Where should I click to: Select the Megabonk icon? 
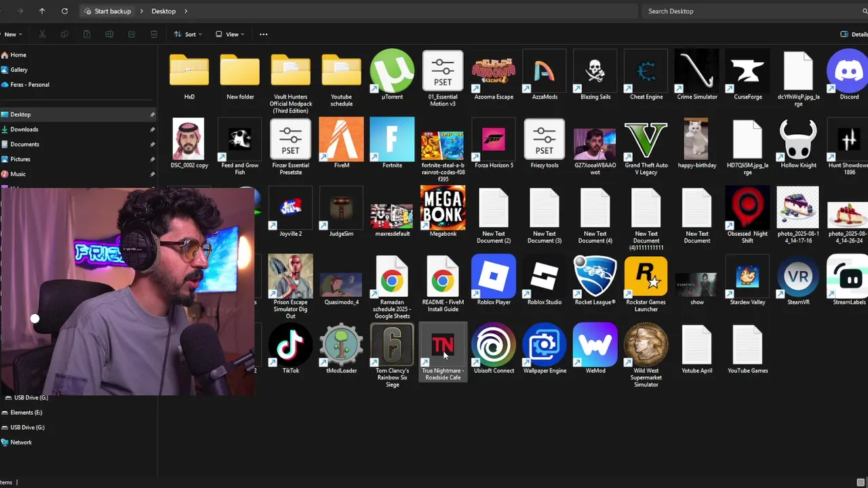coord(443,212)
